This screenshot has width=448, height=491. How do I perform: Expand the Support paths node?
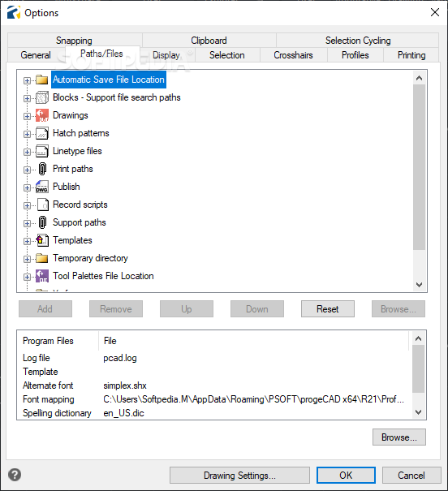(27, 223)
